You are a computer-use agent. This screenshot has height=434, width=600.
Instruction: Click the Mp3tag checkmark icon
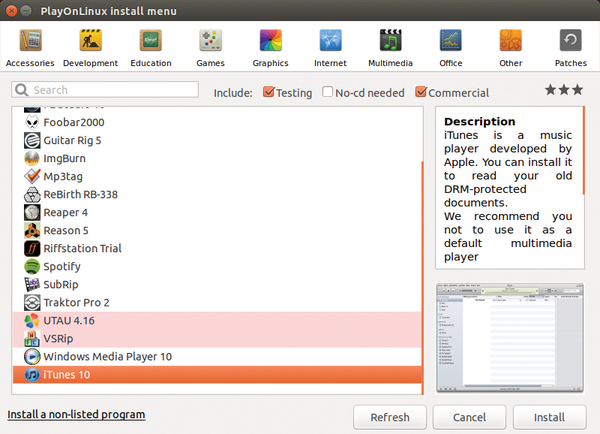click(x=32, y=176)
